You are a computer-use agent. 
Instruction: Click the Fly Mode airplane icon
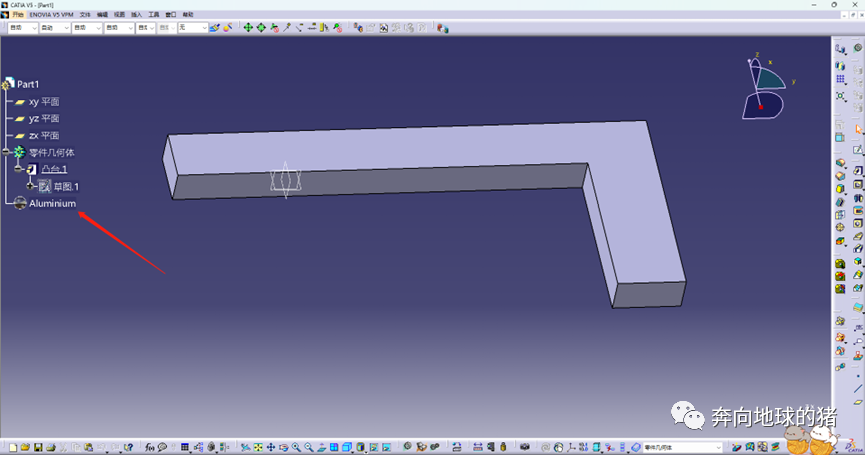245,447
